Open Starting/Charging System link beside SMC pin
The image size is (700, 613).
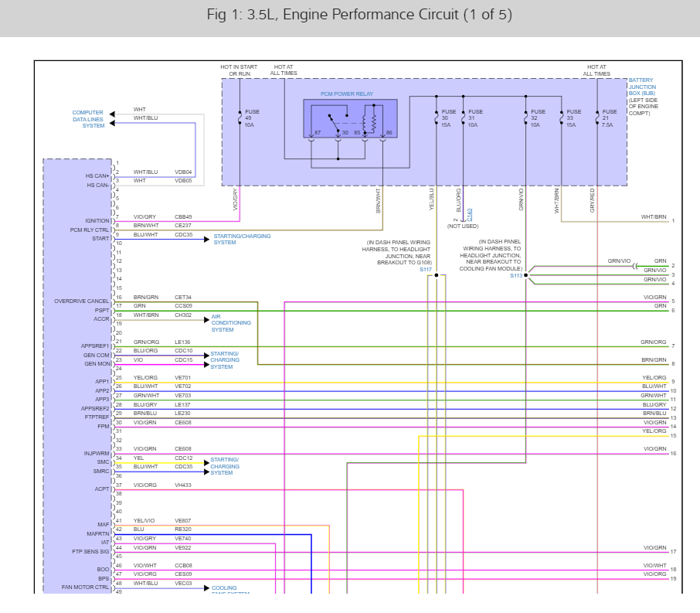point(225,466)
